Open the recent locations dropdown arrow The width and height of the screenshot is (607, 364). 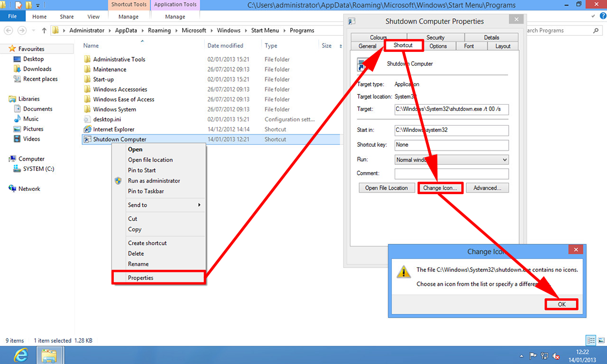tap(34, 30)
